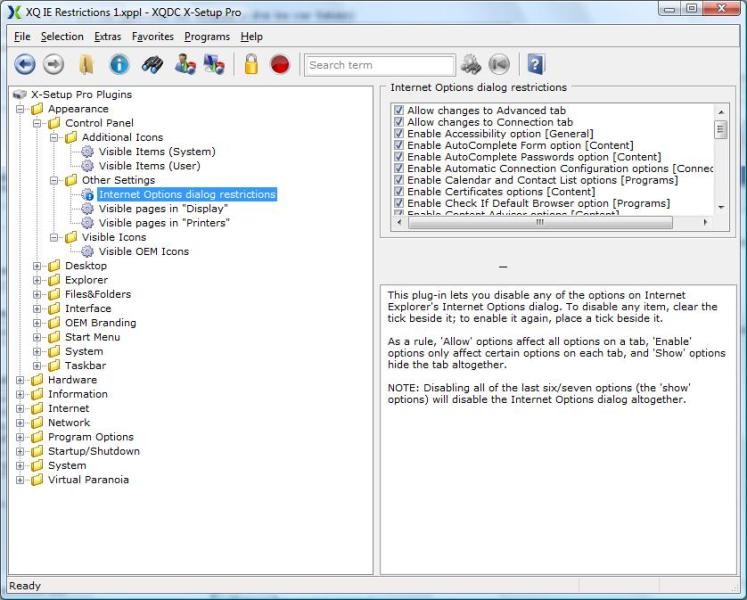Image resolution: width=747 pixels, height=600 pixels.
Task: Select Program Options in the tree
Action: (x=91, y=437)
